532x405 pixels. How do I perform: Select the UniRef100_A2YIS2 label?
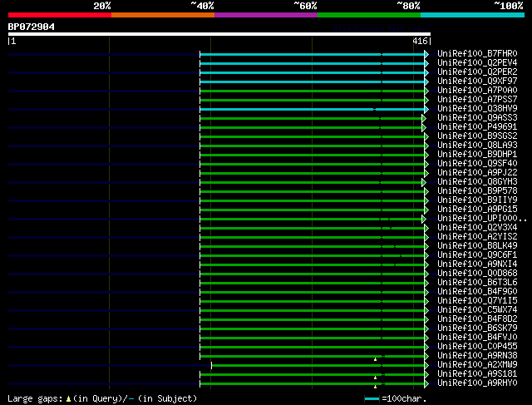[x=477, y=237]
